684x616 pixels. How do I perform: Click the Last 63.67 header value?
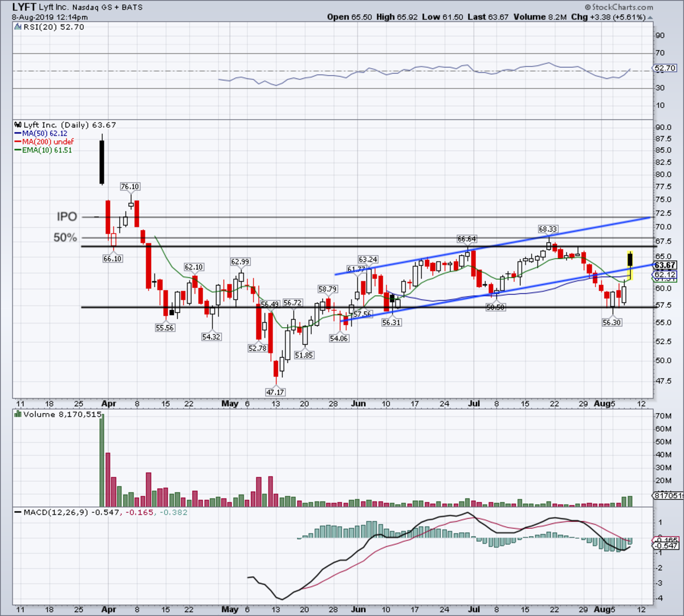tap(488, 17)
